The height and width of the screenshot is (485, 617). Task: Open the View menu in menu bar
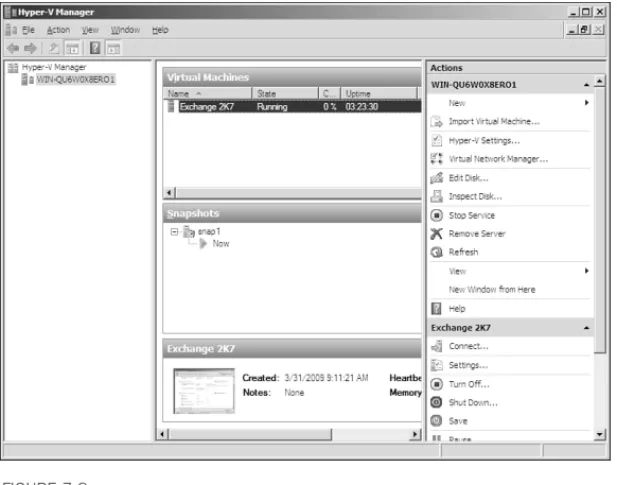coord(90,30)
